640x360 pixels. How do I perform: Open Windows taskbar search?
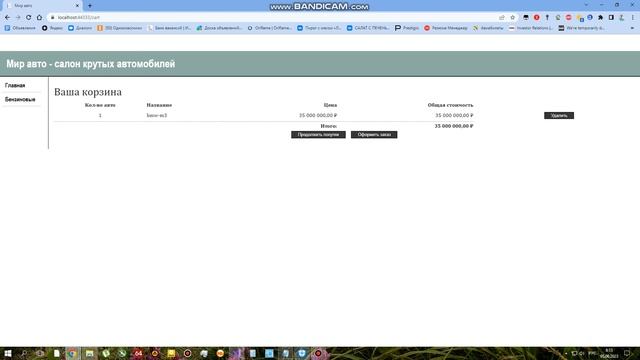pyautogui.click(x=24, y=353)
